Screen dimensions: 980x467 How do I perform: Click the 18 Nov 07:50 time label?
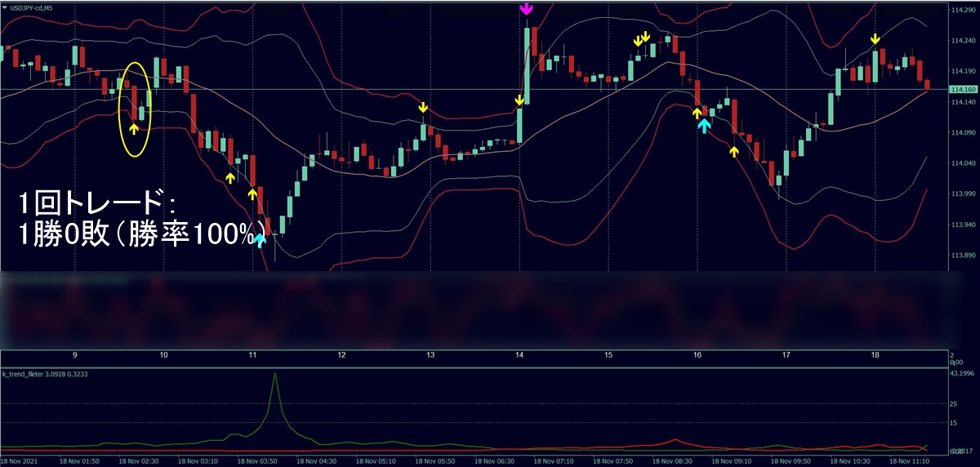click(613, 460)
